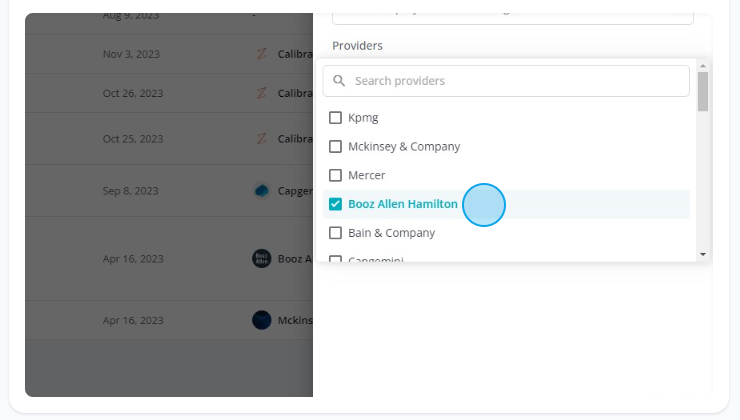Check the Kpmg provider checkbox

pyautogui.click(x=335, y=118)
